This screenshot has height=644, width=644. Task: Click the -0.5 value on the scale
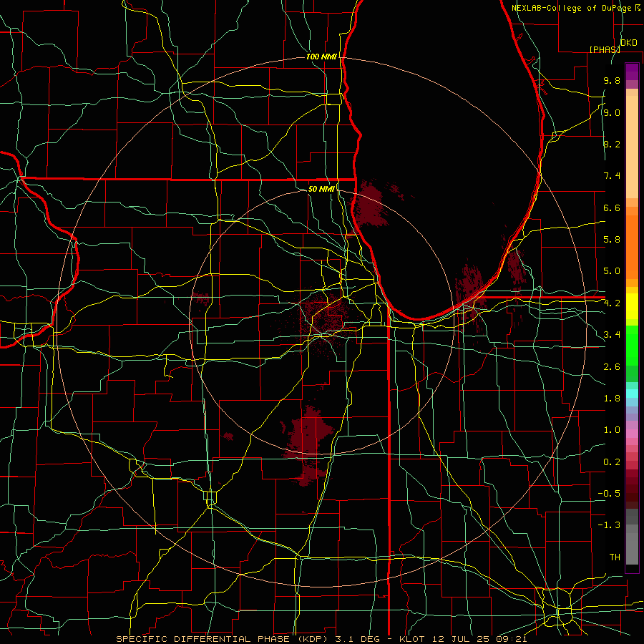(609, 494)
